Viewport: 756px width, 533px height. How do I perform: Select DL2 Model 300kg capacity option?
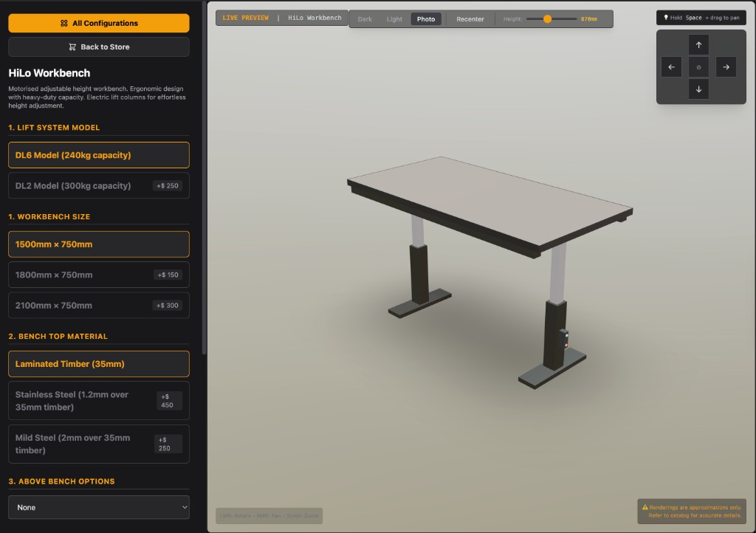click(99, 186)
